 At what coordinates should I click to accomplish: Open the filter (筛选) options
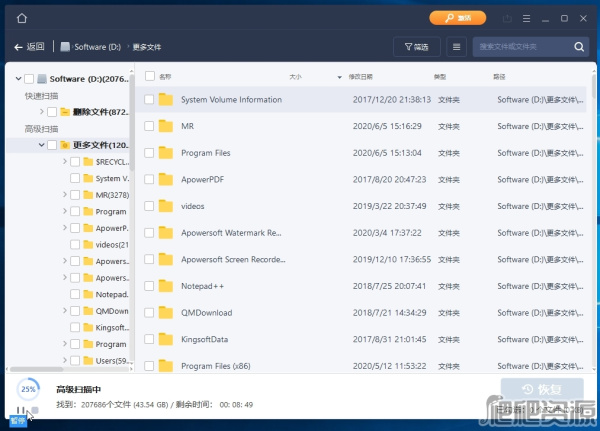coord(417,47)
